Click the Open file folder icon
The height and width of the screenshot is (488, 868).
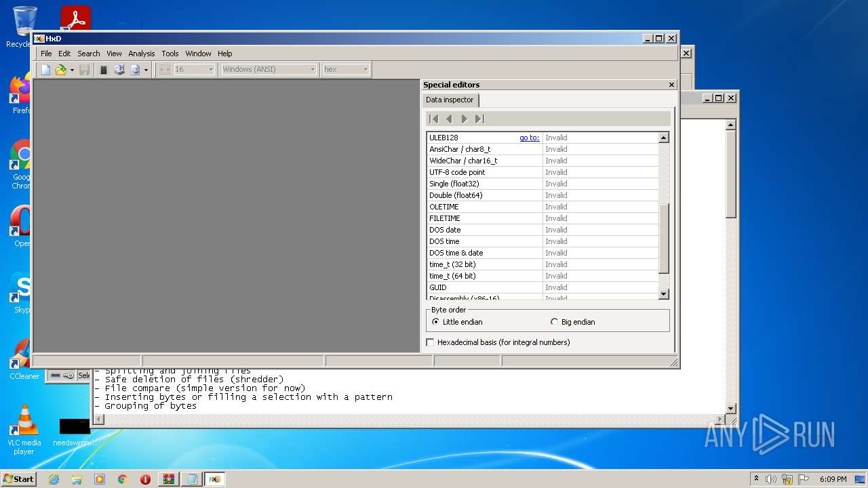[x=60, y=70]
